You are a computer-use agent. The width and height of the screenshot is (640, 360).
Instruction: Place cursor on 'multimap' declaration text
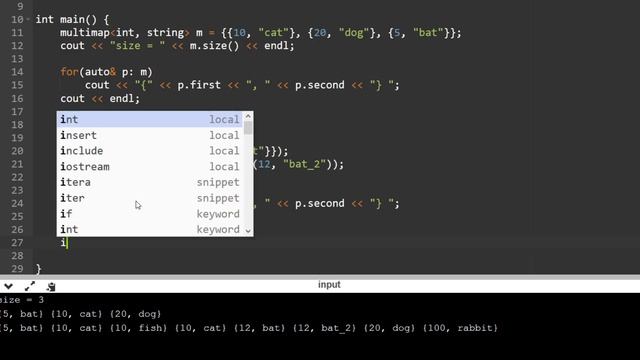point(85,33)
